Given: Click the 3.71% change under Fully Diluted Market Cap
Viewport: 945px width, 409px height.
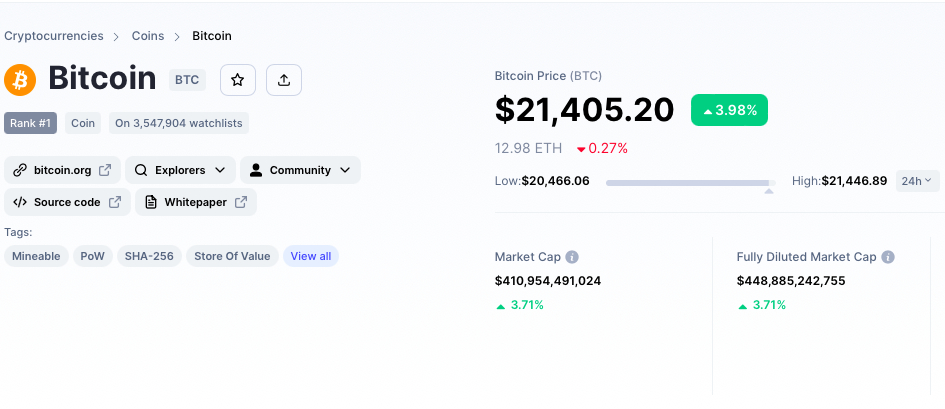Looking at the screenshot, I should (762, 305).
